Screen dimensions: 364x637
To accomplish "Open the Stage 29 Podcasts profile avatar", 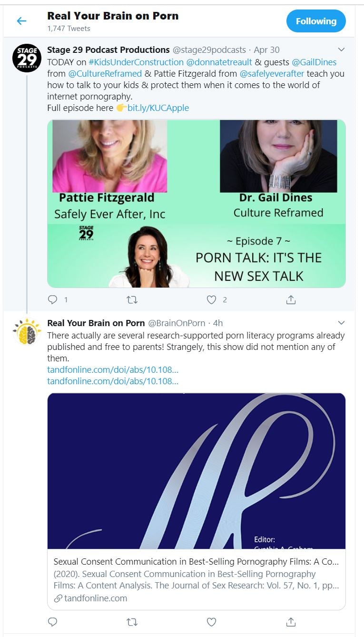I will (27, 57).
